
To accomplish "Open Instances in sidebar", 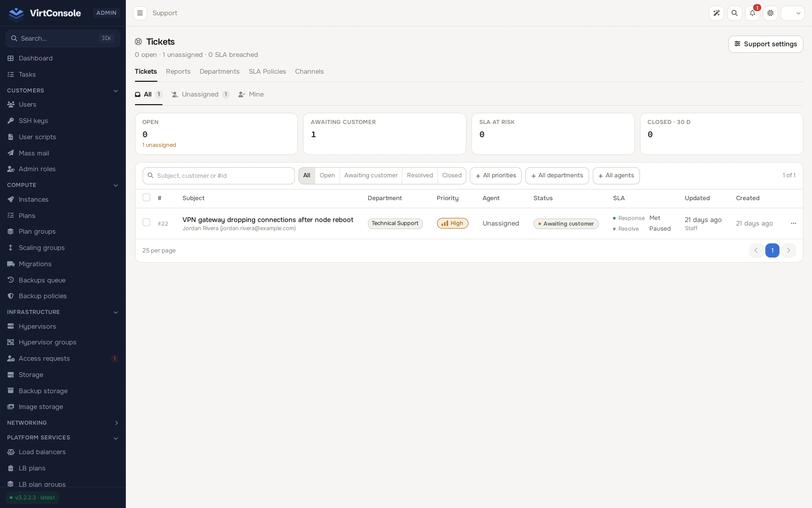I will 63,199.
